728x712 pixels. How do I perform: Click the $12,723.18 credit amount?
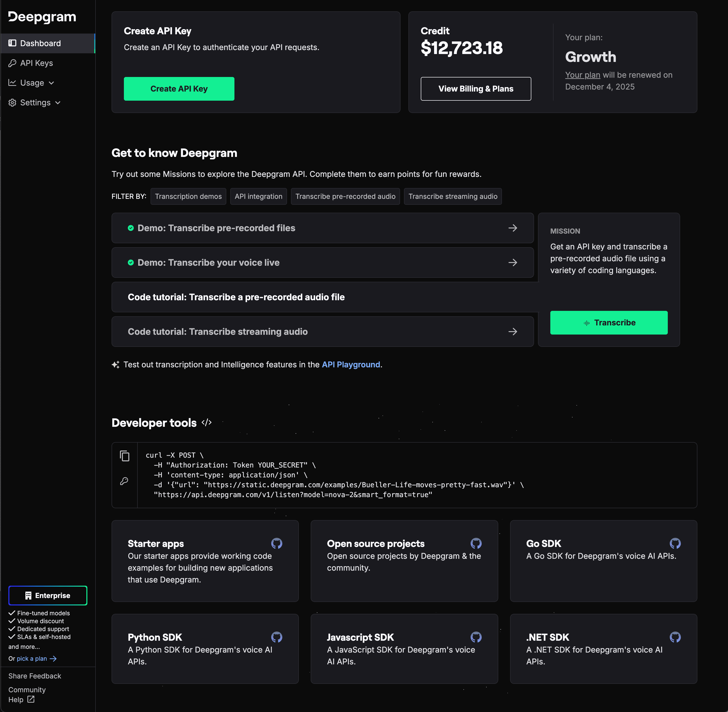click(x=462, y=48)
